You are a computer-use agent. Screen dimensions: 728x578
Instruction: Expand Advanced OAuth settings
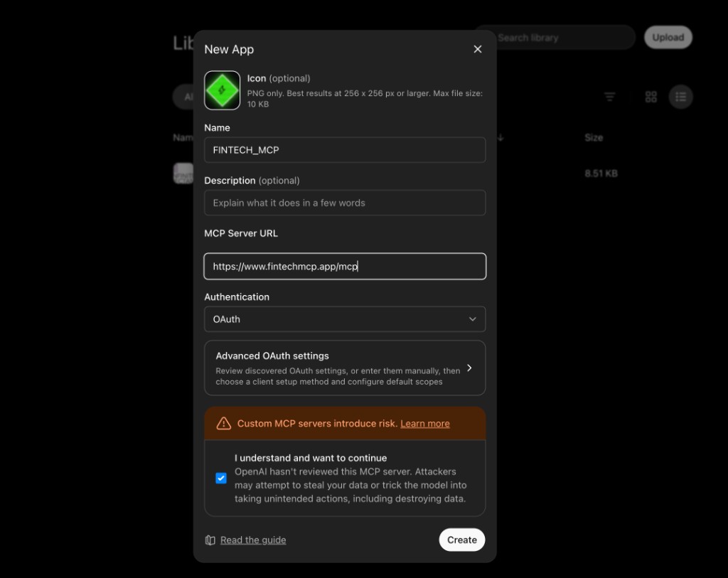pos(345,368)
